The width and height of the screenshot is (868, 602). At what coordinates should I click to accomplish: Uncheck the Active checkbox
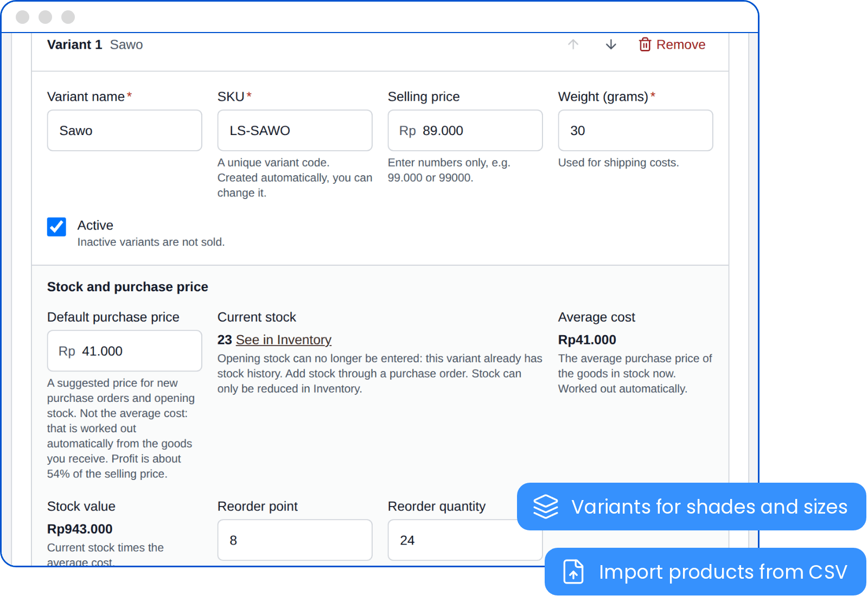point(56,227)
